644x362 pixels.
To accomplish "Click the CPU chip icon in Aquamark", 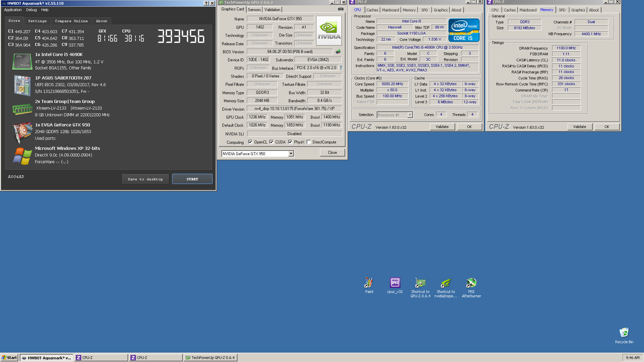I will click(22, 61).
